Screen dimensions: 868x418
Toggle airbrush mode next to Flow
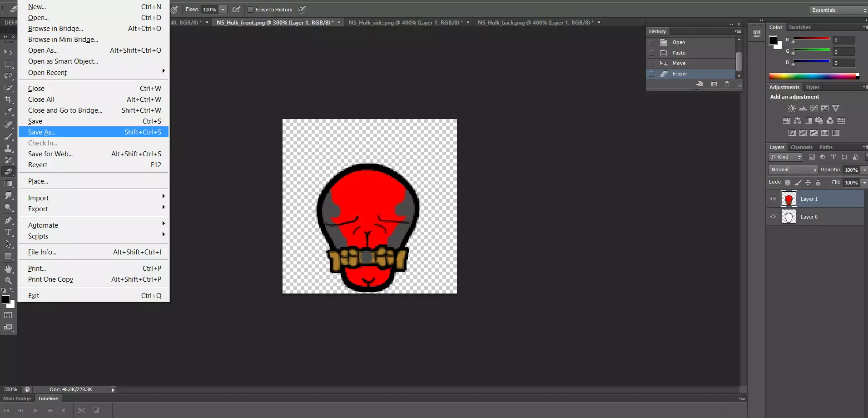[x=236, y=10]
